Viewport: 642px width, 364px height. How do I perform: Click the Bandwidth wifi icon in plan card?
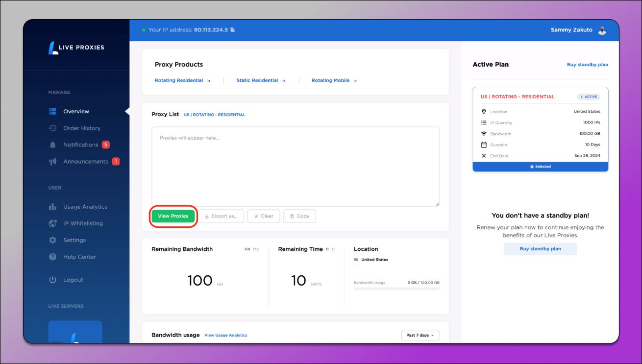[x=484, y=134]
